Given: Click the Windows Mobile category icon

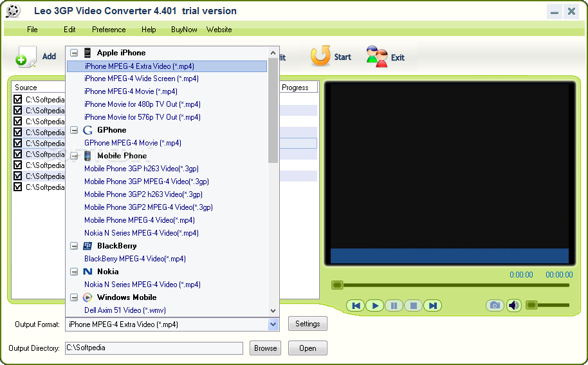Looking at the screenshot, I should click(x=87, y=297).
